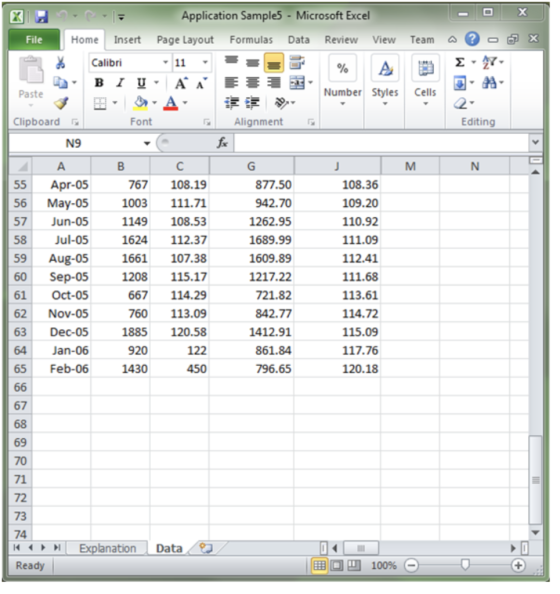Switch to Page Layout ribbon tab

click(x=185, y=40)
